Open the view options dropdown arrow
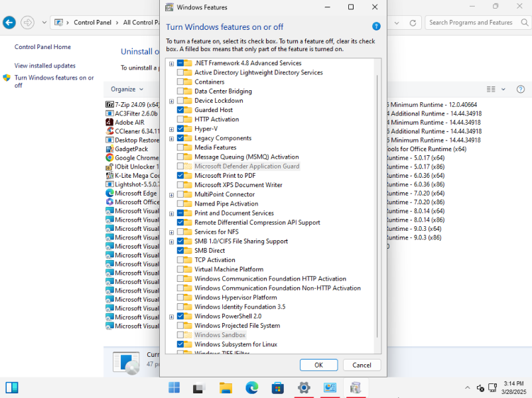 coord(503,90)
